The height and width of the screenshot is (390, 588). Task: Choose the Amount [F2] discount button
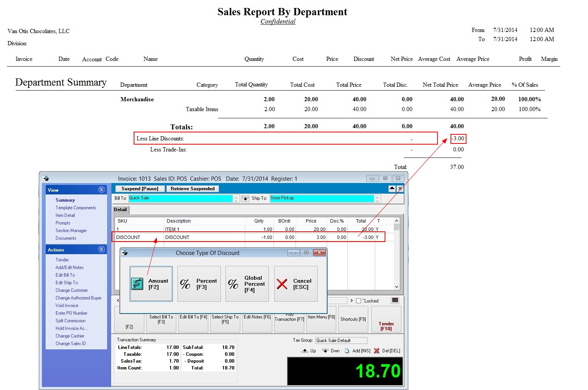pos(151,284)
